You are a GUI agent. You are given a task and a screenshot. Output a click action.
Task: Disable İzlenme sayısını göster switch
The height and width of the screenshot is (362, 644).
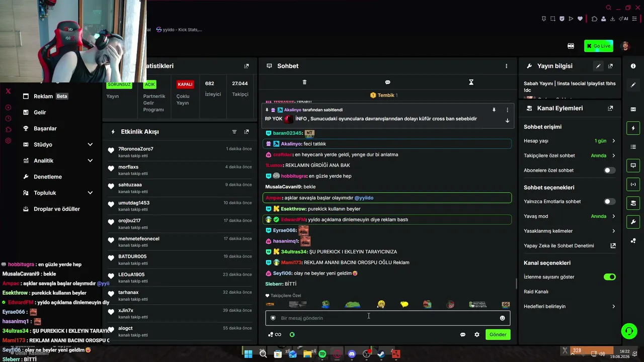tap(609, 277)
